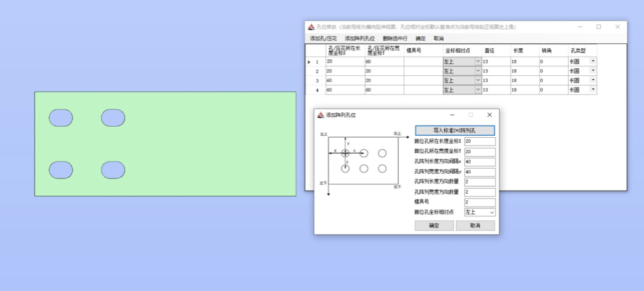Select the top-left slotted hole on green plate

(61, 118)
